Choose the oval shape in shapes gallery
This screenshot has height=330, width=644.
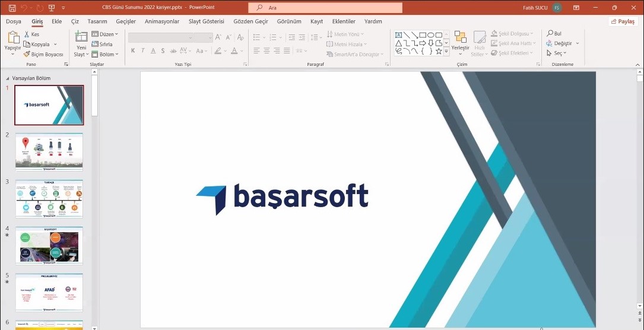(x=431, y=35)
